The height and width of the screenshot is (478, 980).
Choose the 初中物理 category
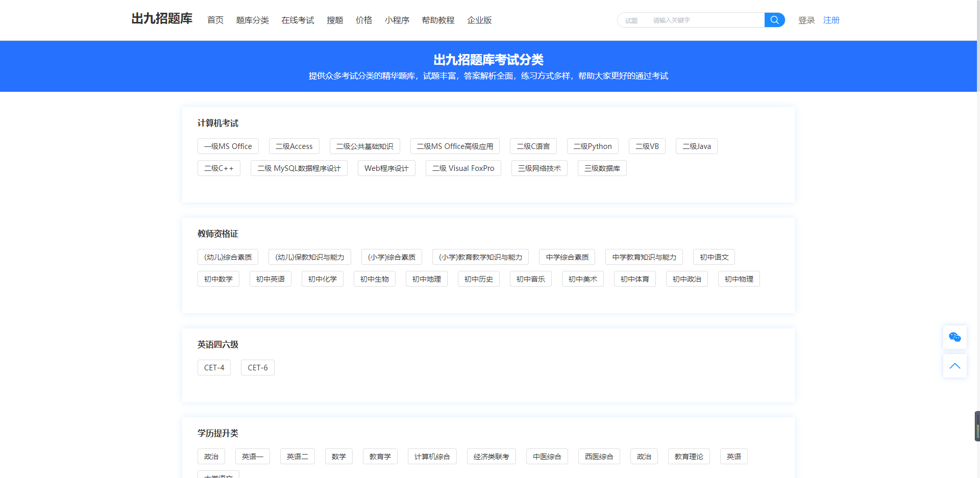[739, 279]
